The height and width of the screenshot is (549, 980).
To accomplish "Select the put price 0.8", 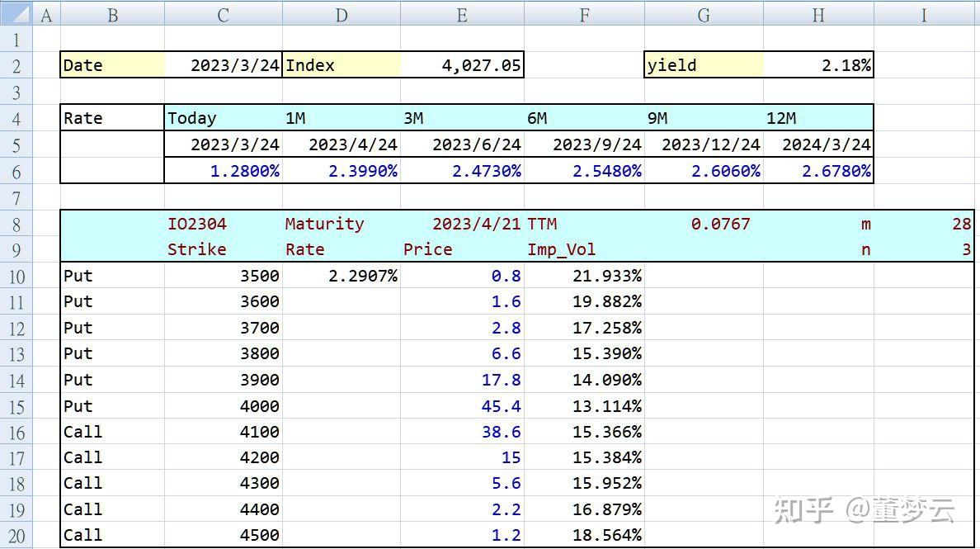I will pos(462,276).
